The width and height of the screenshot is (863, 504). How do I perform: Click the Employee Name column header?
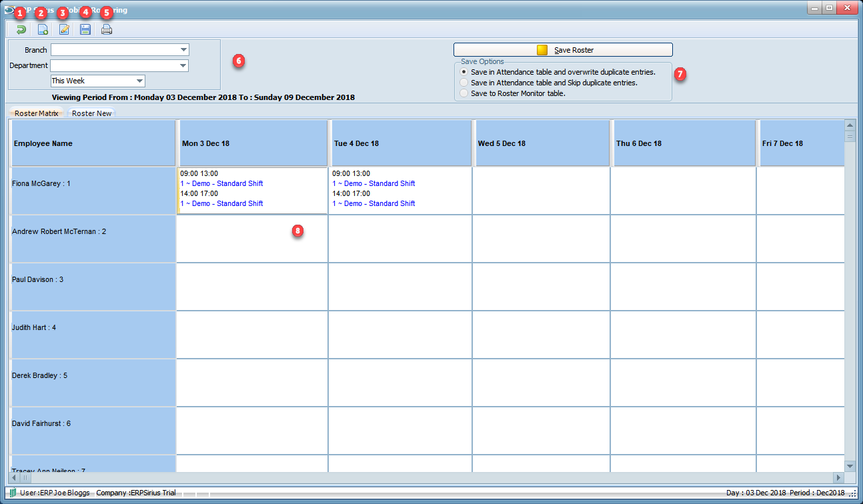pyautogui.click(x=93, y=143)
